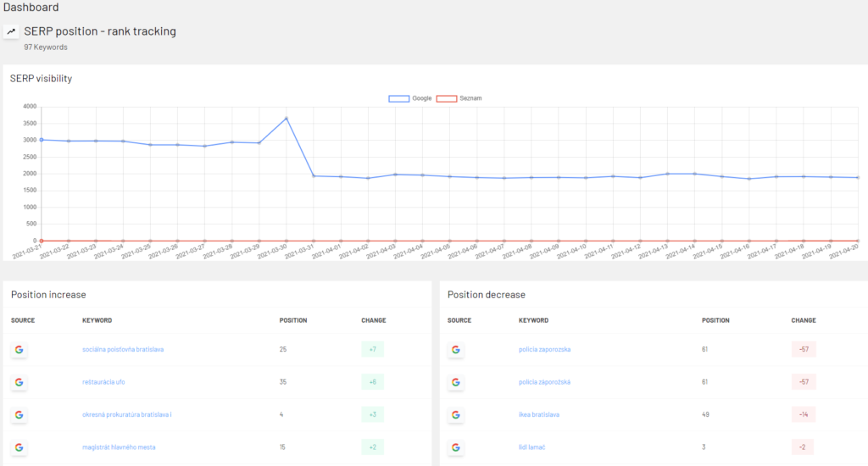Click the SOURCE header in Position decrease table

pos(459,320)
